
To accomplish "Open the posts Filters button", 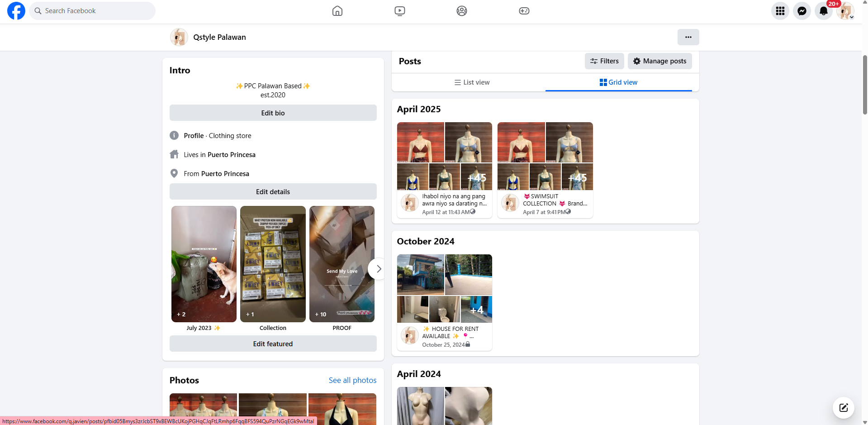I will pyautogui.click(x=604, y=61).
